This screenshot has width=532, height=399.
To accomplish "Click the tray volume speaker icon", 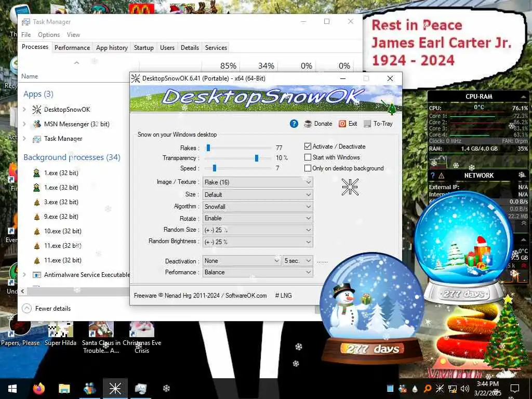I will tap(465, 389).
